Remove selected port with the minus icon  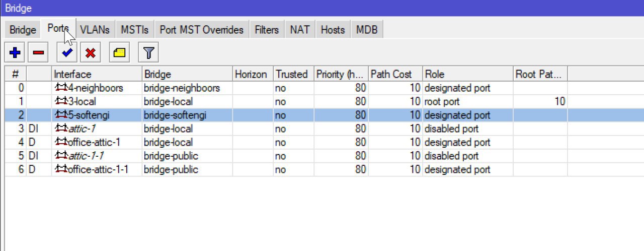tap(38, 52)
